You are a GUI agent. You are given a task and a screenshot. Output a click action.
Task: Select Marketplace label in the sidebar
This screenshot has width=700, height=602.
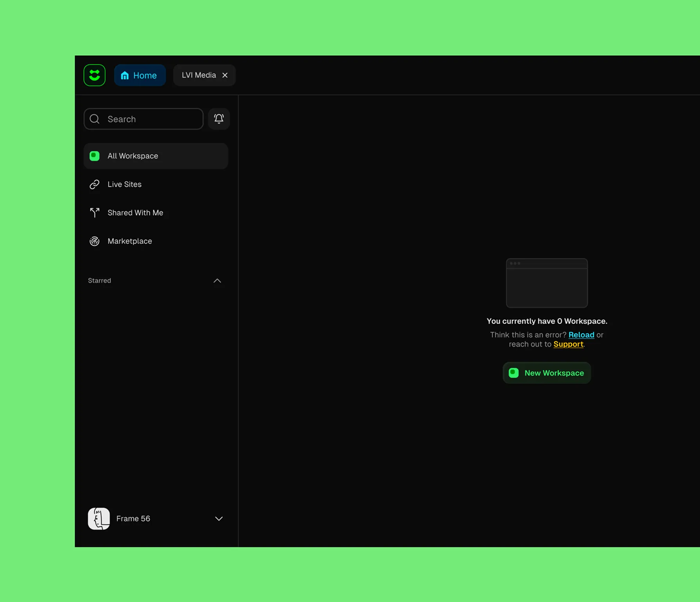pyautogui.click(x=130, y=241)
